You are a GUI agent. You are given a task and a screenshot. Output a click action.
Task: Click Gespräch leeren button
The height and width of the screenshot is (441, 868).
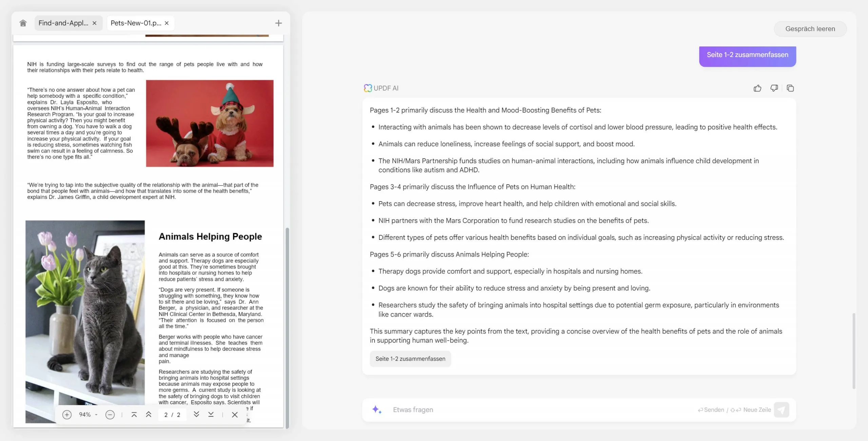click(x=810, y=29)
